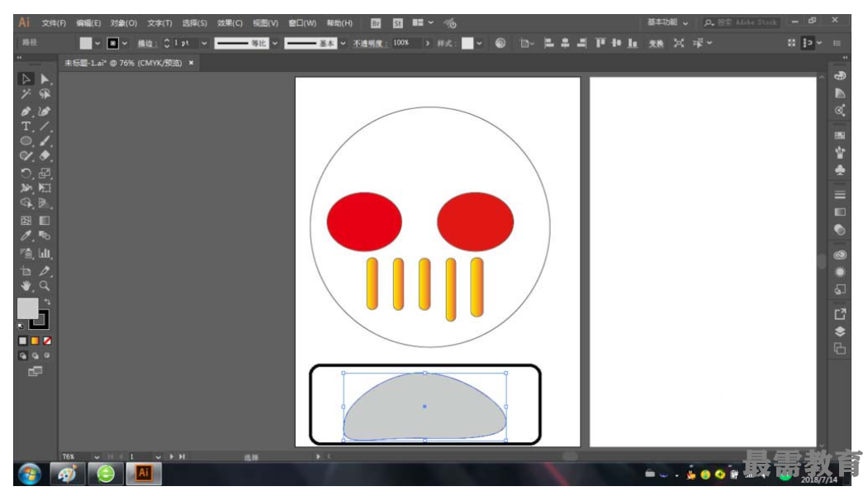Select the Pen tool

pos(26,112)
